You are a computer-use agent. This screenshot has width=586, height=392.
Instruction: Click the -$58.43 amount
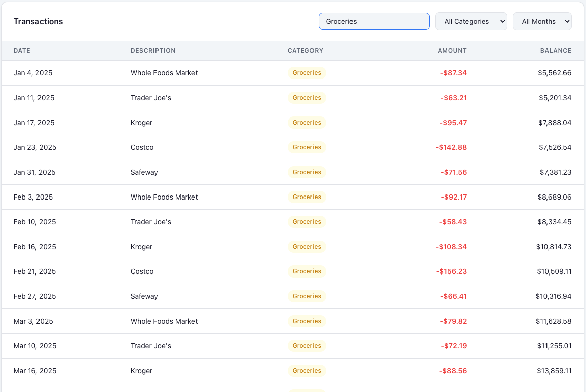(x=453, y=222)
